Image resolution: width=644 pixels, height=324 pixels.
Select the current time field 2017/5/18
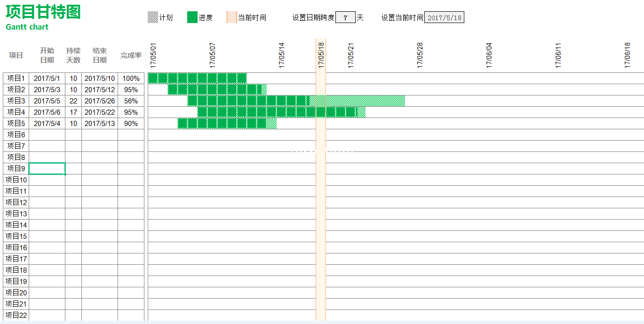(x=444, y=17)
